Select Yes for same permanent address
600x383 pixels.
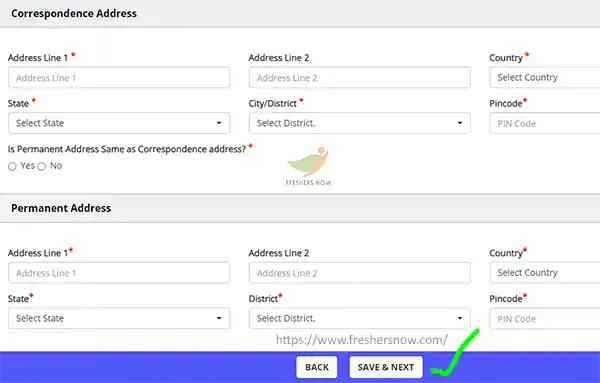(x=12, y=166)
